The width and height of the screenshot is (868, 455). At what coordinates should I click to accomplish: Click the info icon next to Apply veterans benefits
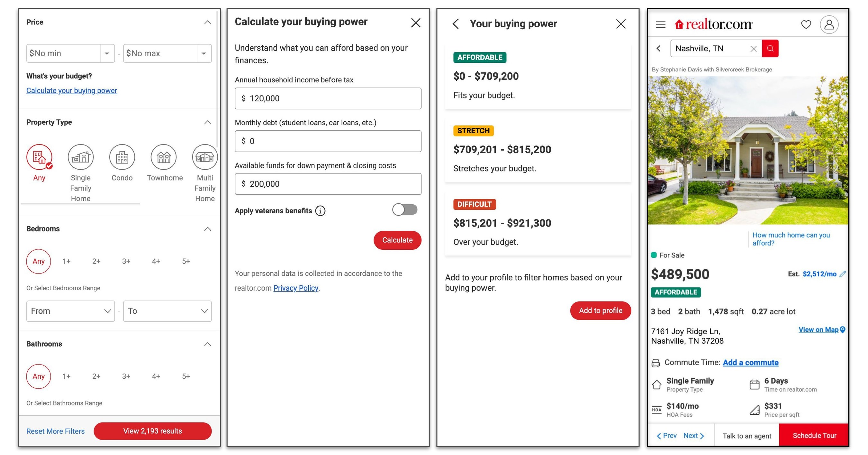click(320, 210)
